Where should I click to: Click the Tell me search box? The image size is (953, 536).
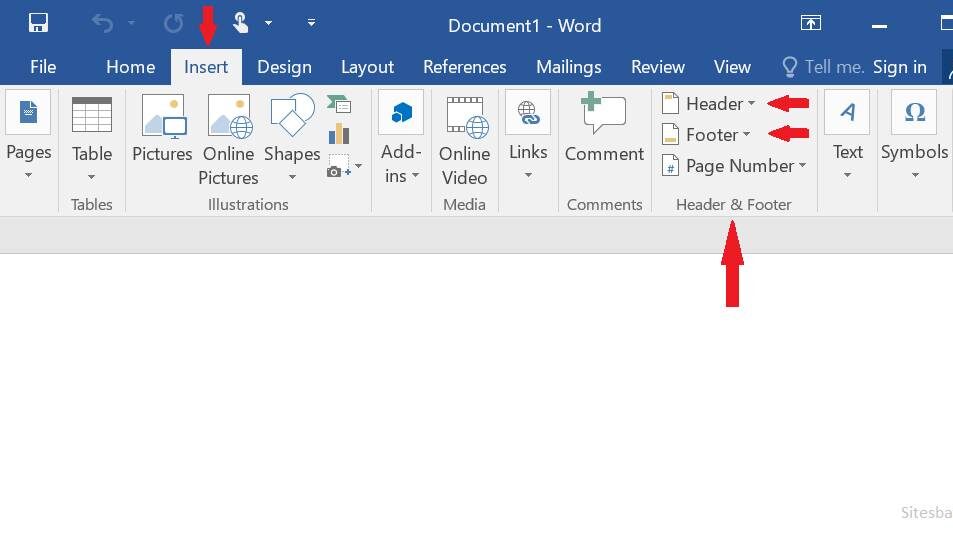pyautogui.click(x=823, y=67)
